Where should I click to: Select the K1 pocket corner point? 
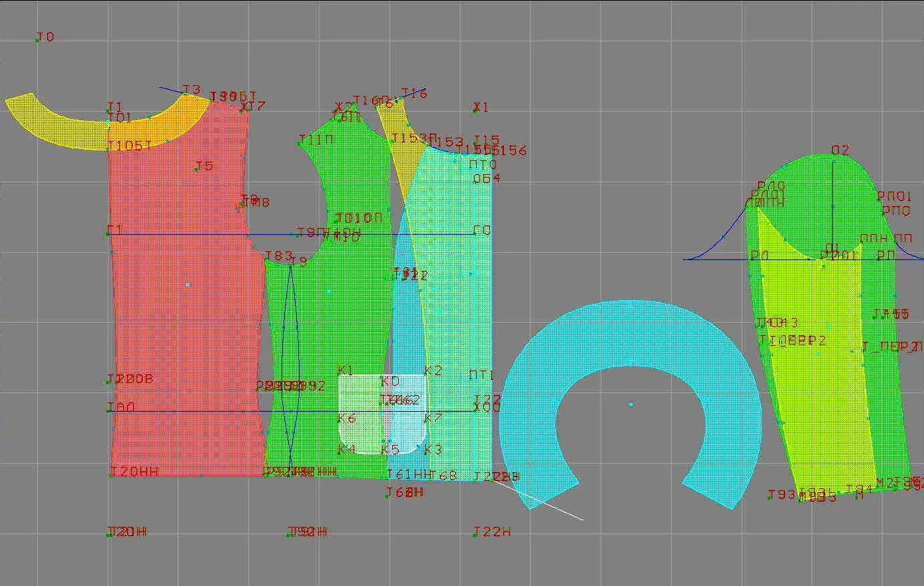coord(346,370)
